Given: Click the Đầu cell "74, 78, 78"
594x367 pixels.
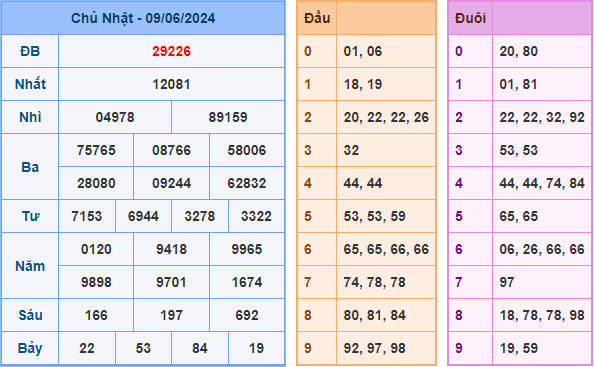Looking at the screenshot, I should coord(386,282).
